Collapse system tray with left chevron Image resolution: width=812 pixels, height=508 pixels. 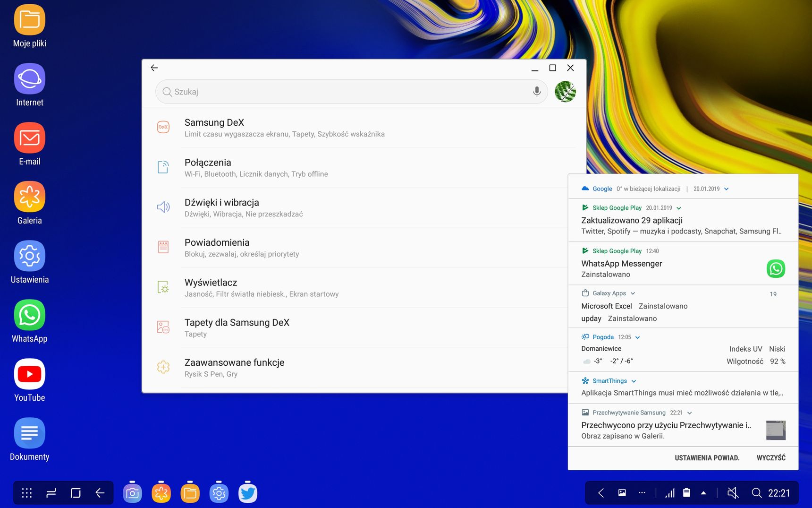pos(601,493)
